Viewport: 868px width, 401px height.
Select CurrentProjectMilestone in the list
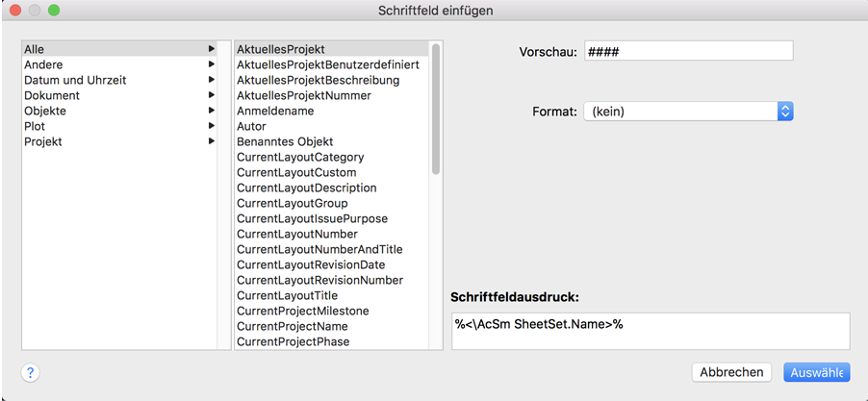tap(303, 311)
